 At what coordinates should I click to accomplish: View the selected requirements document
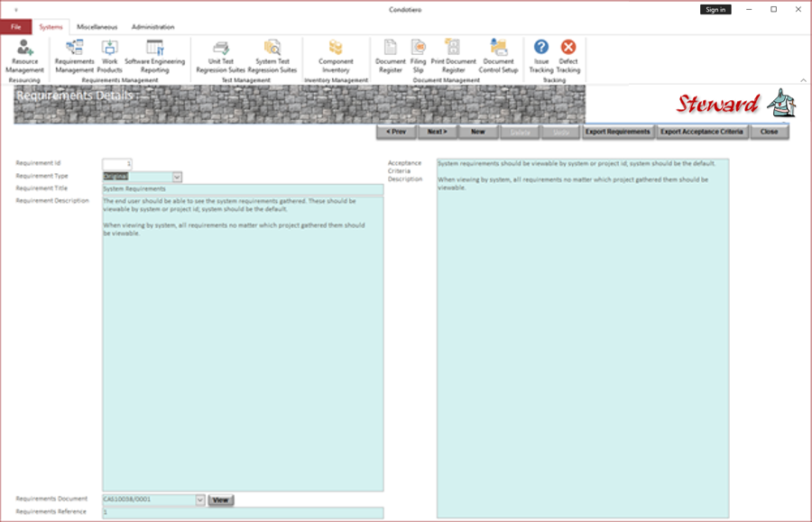[221, 499]
